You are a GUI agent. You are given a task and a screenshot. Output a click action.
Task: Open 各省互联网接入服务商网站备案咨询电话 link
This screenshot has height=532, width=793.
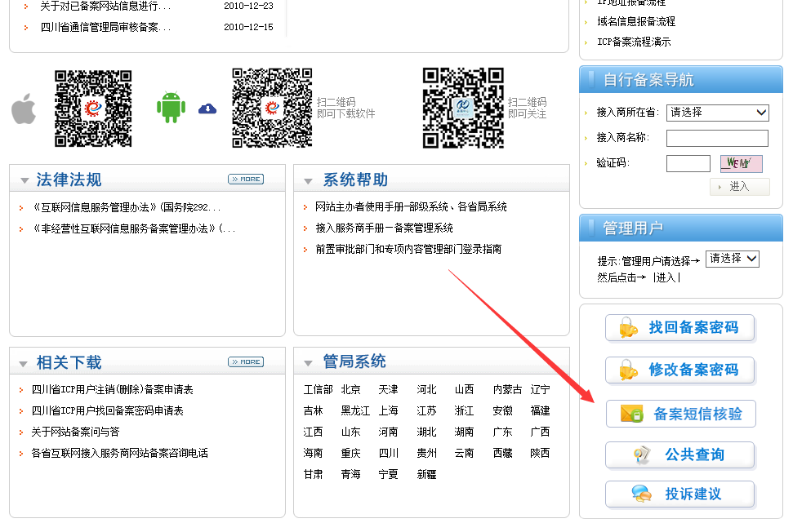(x=120, y=453)
